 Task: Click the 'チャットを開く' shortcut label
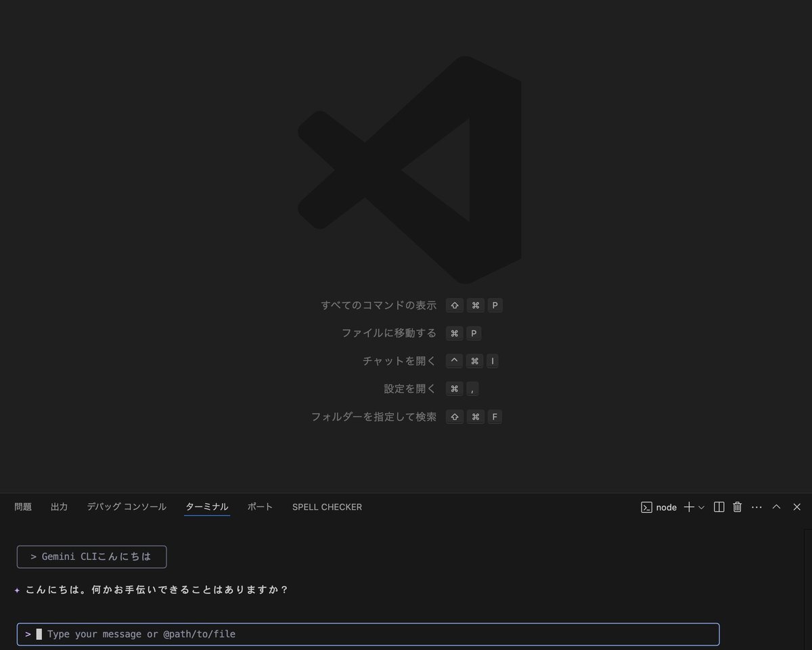tap(400, 361)
